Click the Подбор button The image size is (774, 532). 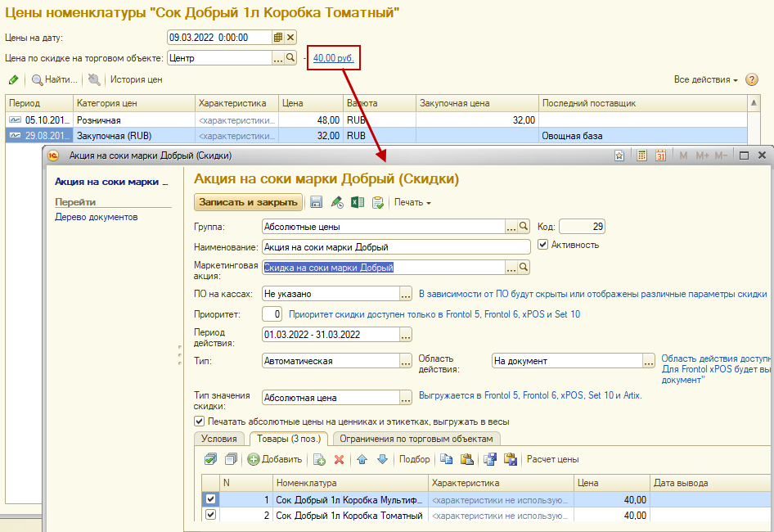[x=415, y=459]
